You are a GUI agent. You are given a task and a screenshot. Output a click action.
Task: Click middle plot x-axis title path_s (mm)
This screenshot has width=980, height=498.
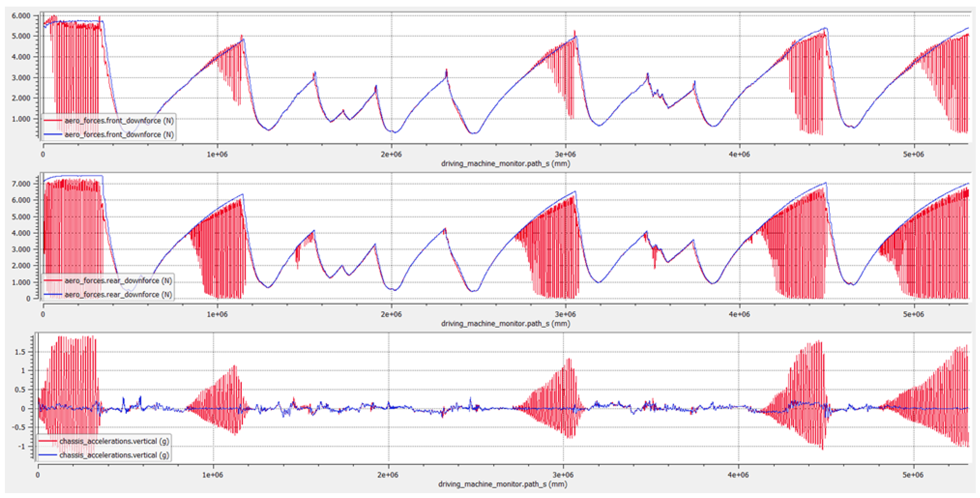click(505, 324)
